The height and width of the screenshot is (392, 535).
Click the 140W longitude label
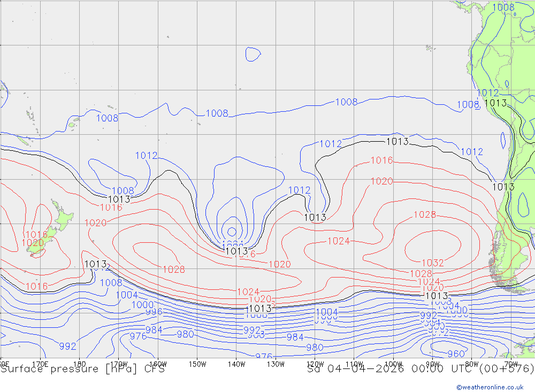point(236,364)
